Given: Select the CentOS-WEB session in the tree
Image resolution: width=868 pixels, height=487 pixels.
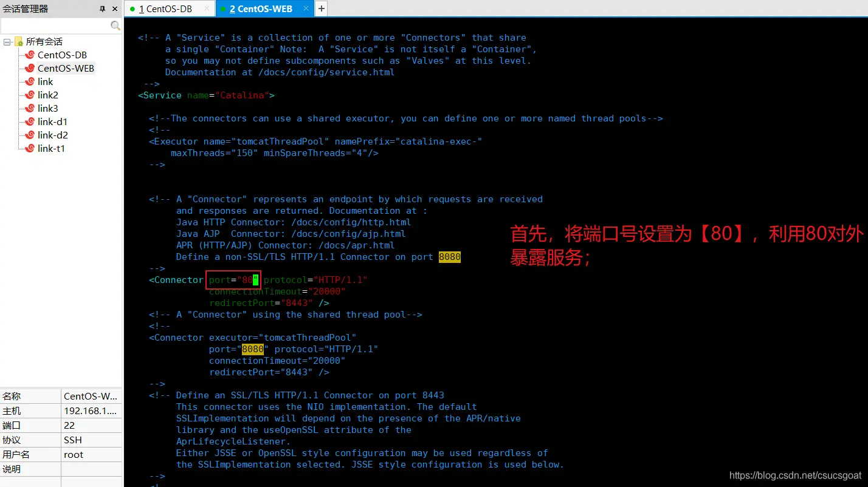Looking at the screenshot, I should coord(66,68).
